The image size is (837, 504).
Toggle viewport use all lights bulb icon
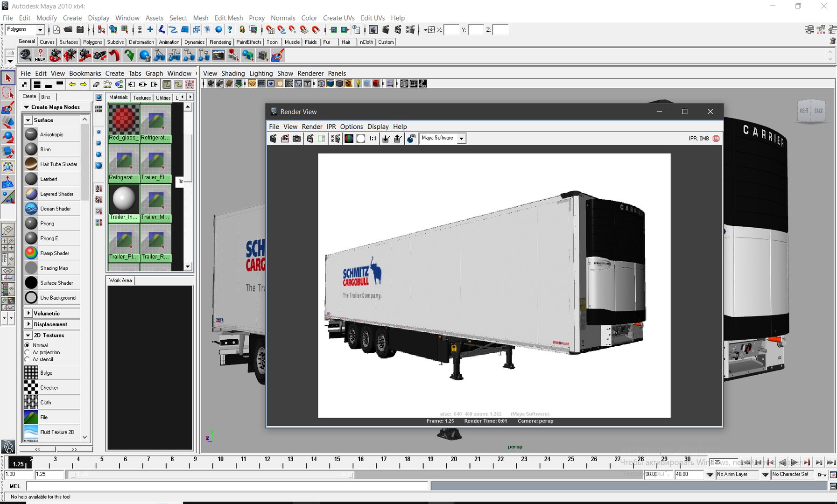(358, 84)
